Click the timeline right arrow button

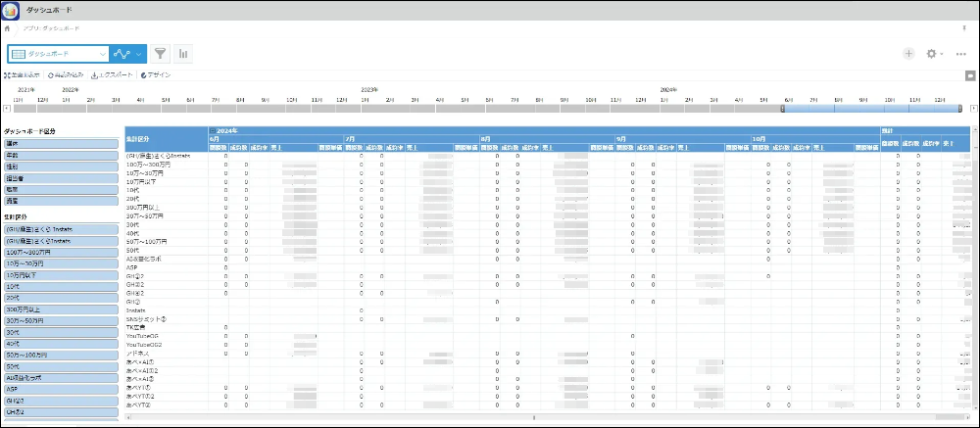[974, 108]
